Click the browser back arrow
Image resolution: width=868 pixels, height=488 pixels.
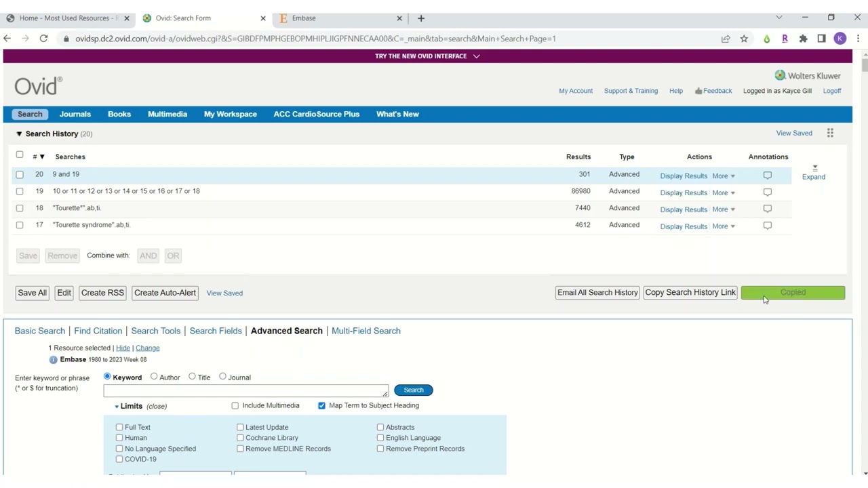(7, 39)
